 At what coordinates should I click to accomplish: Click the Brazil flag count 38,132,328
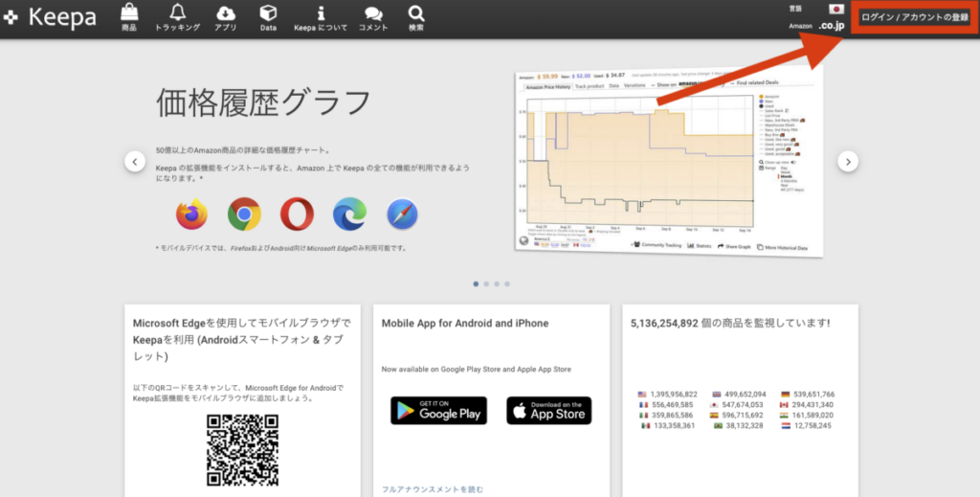tap(739, 426)
